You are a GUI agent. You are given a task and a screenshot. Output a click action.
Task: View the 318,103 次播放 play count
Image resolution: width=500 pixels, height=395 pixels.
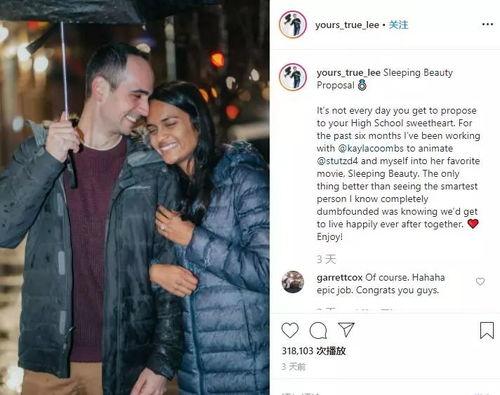coord(314,351)
